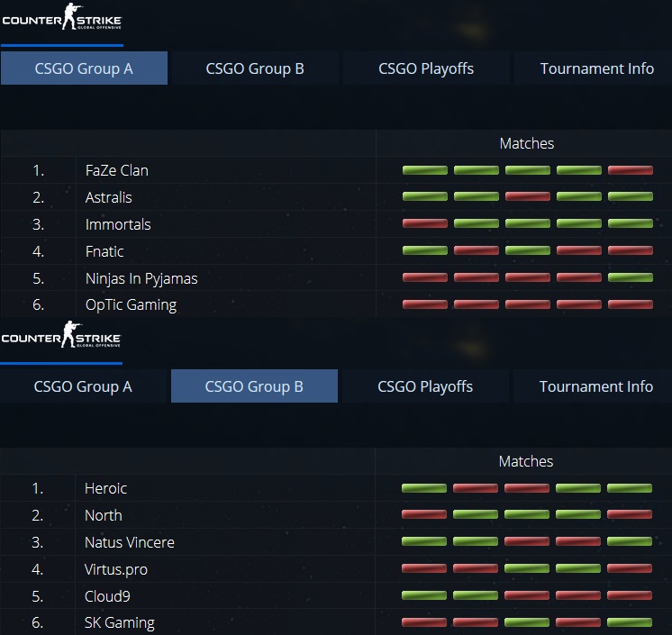
Task: Click the Group A Matches column header
Action: point(527,143)
